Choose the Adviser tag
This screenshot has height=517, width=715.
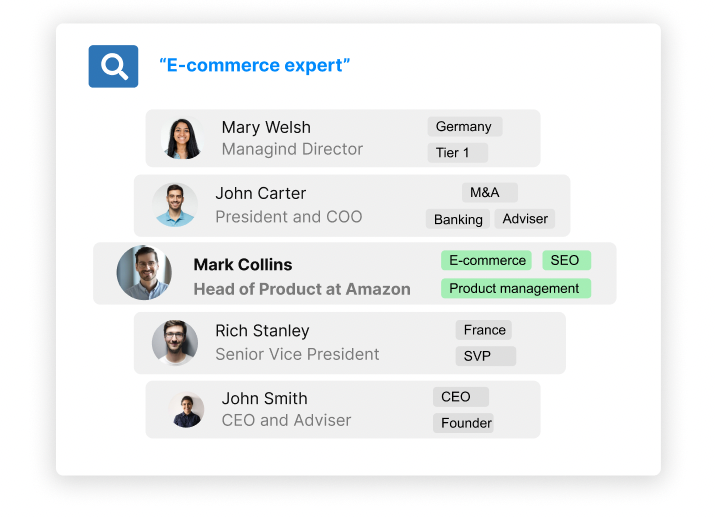[x=525, y=219]
